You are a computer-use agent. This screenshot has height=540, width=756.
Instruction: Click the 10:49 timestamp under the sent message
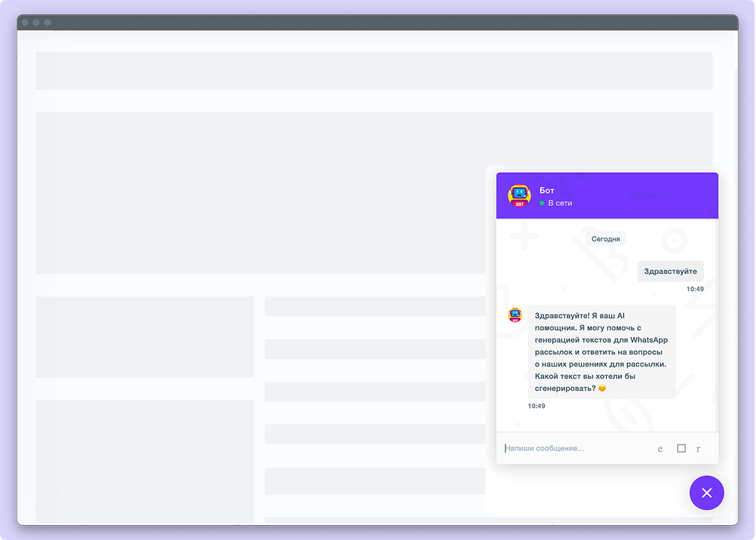695,289
